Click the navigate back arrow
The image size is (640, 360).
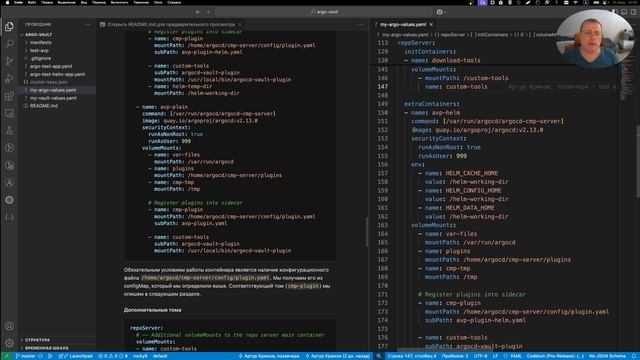pyautogui.click(x=198, y=12)
